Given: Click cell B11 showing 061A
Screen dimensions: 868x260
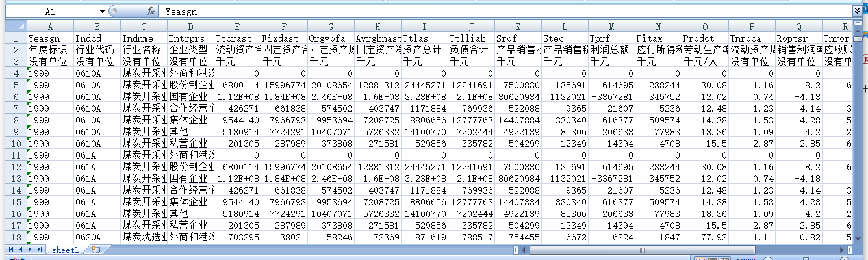Looking at the screenshot, I should [97, 155].
